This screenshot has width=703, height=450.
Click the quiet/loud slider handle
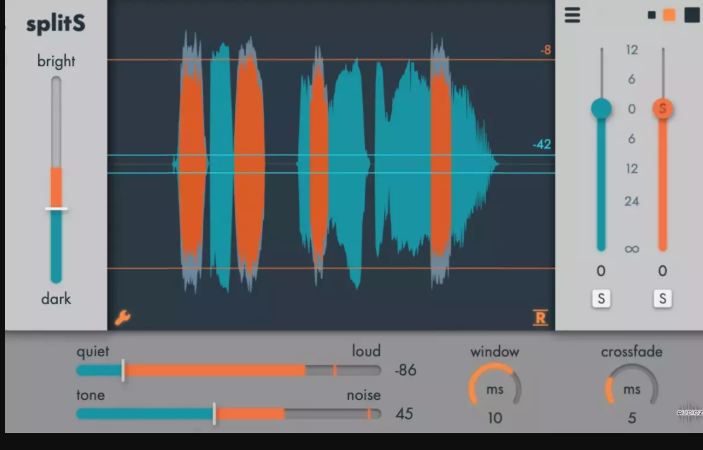tap(123, 370)
